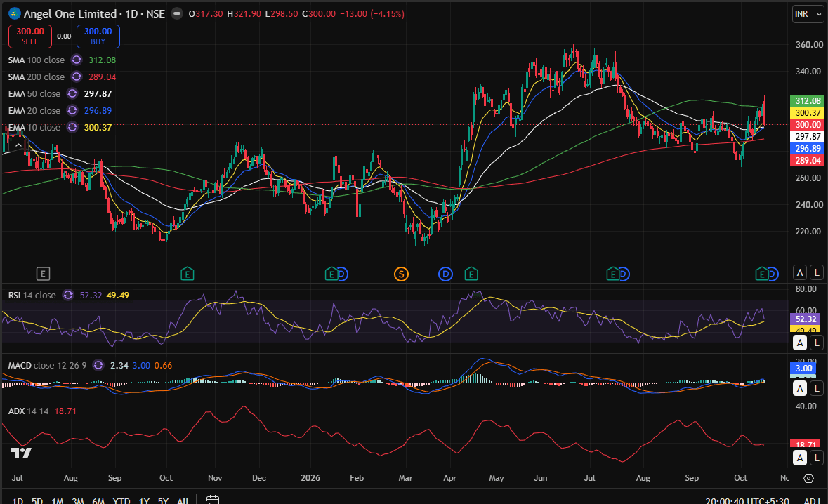Click the dividend D marker in mid-July 2026
828x504 pixels.
[x=624, y=274]
